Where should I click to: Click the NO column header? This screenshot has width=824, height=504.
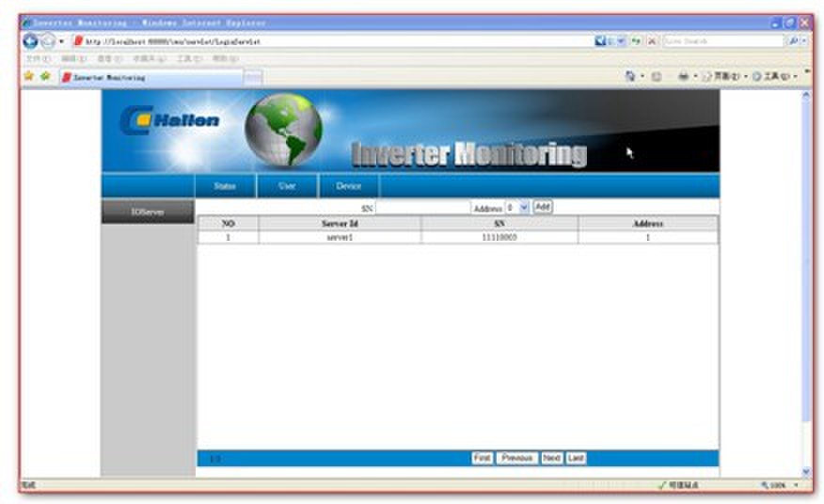point(228,224)
